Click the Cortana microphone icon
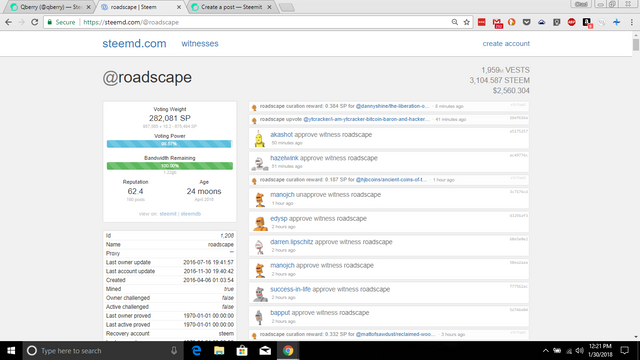The image size is (640, 360). pyautogui.click(x=174, y=351)
